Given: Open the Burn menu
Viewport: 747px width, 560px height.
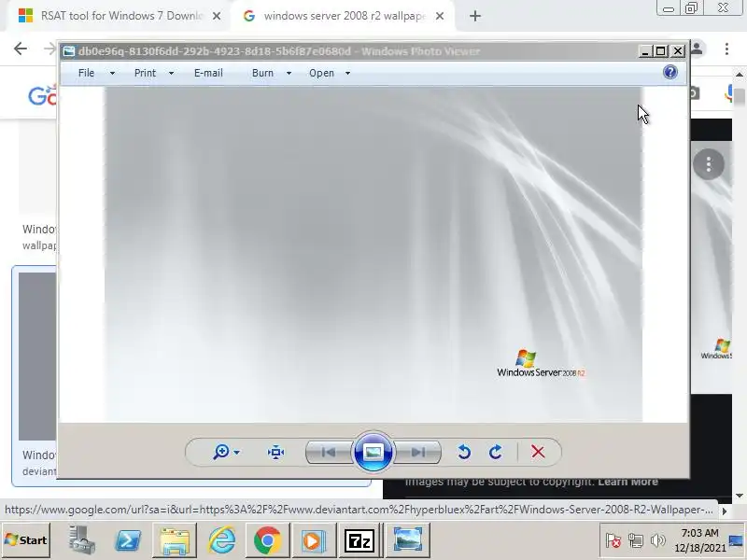Looking at the screenshot, I should (x=262, y=73).
